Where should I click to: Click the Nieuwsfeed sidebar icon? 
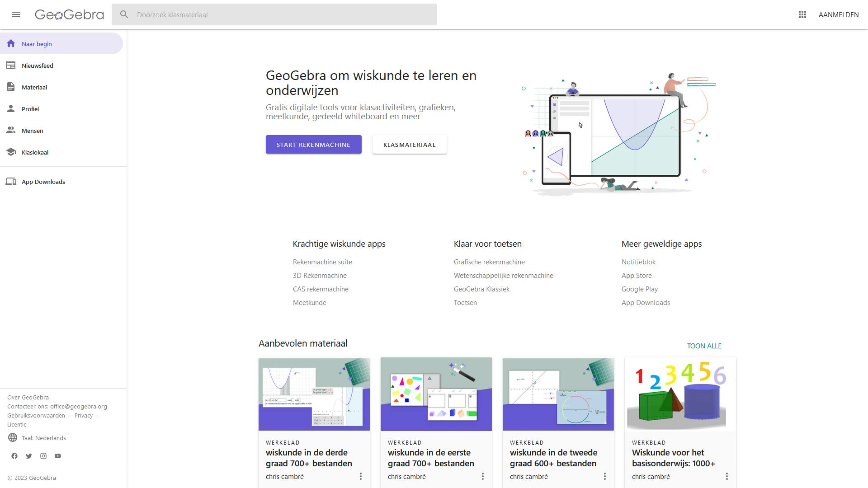[x=11, y=66]
